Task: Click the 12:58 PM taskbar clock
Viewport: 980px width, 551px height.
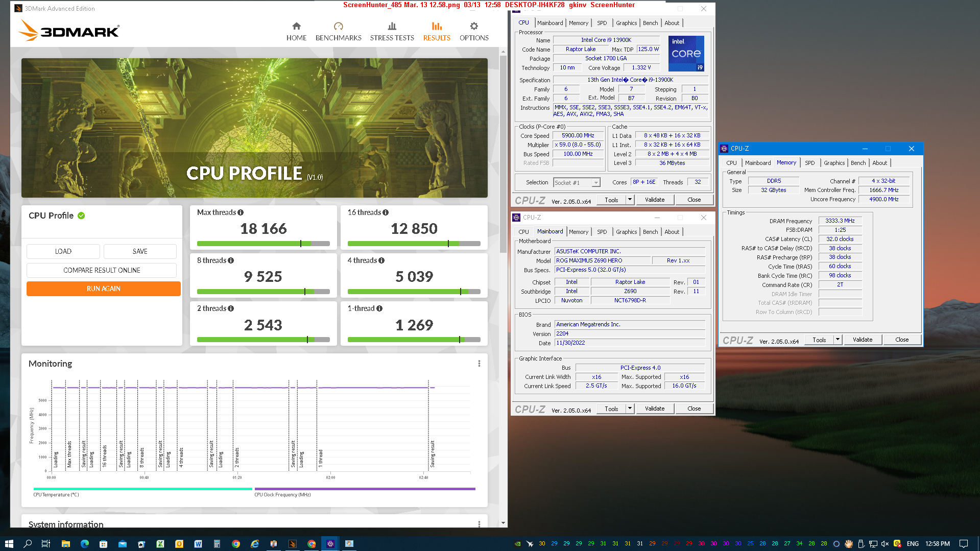Action: (x=938, y=544)
